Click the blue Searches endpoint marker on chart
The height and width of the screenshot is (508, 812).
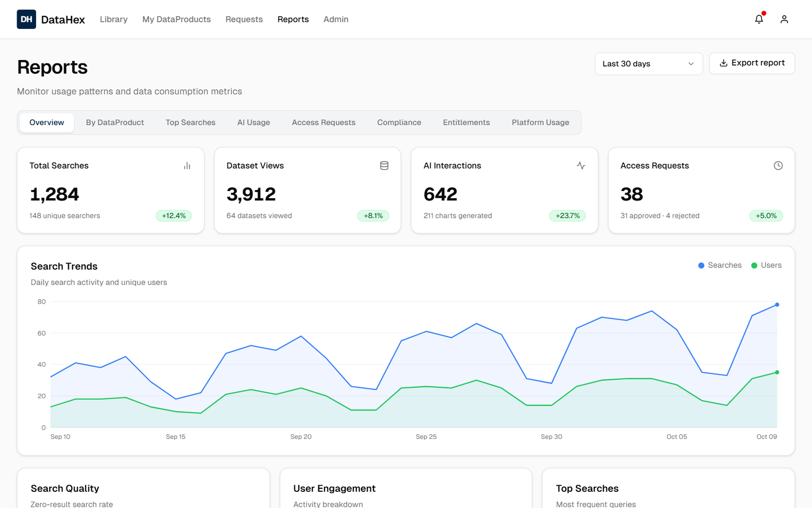pyautogui.click(x=777, y=305)
